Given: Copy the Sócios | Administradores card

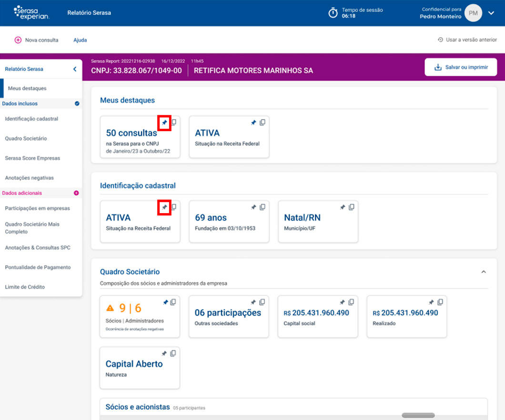Looking at the screenshot, I should [173, 302].
